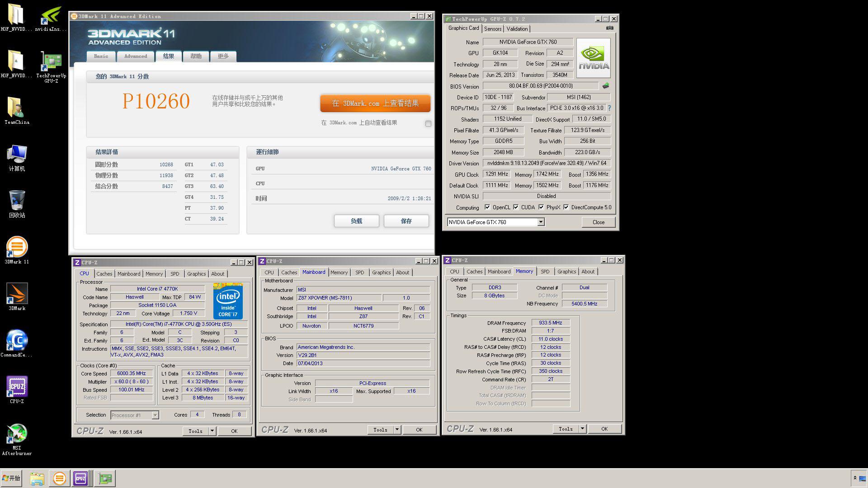The image size is (868, 488).
Task: Click the BIOS save chip icon in GPU-Z
Action: 606,85
